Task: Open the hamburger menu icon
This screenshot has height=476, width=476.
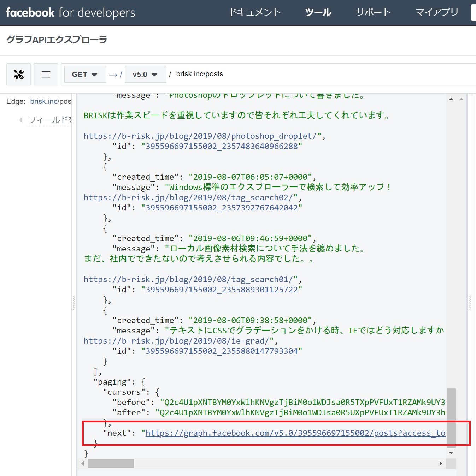Action: (46, 74)
